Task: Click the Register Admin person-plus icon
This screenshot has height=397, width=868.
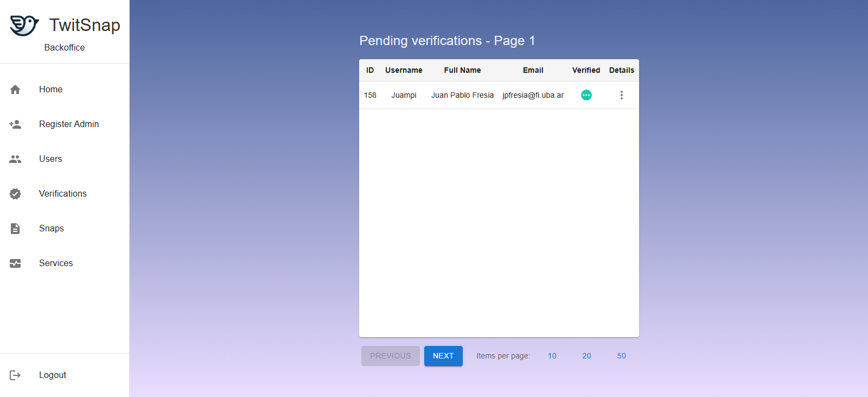Action: (x=15, y=124)
